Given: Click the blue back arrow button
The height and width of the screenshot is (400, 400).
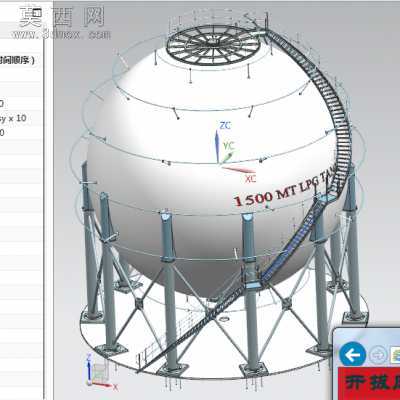Looking at the screenshot, I should [x=352, y=354].
